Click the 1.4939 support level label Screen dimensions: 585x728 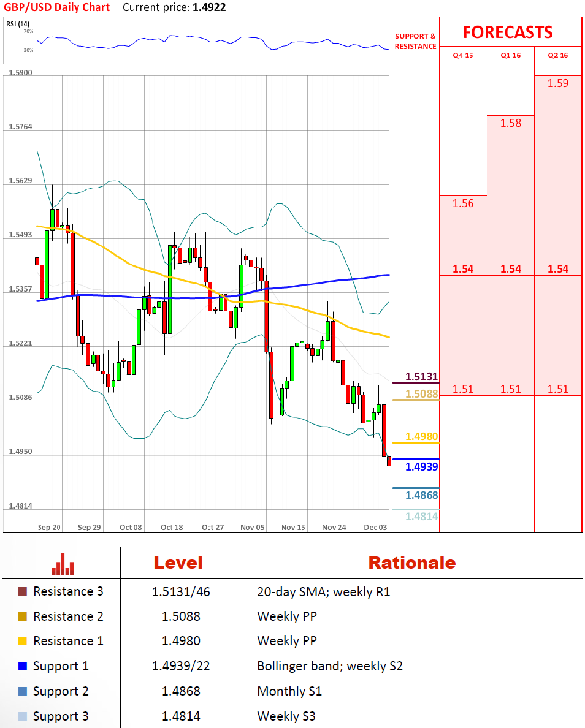(421, 466)
